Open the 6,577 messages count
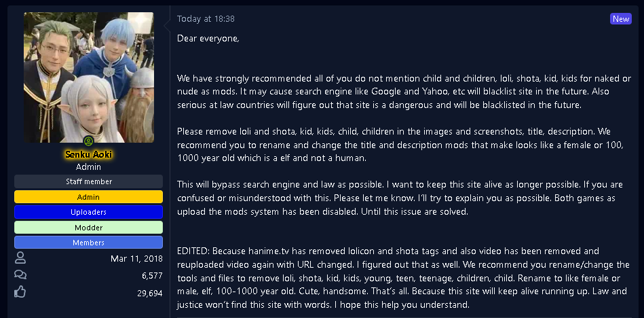Screen dimensions: 644x318 tap(151, 275)
